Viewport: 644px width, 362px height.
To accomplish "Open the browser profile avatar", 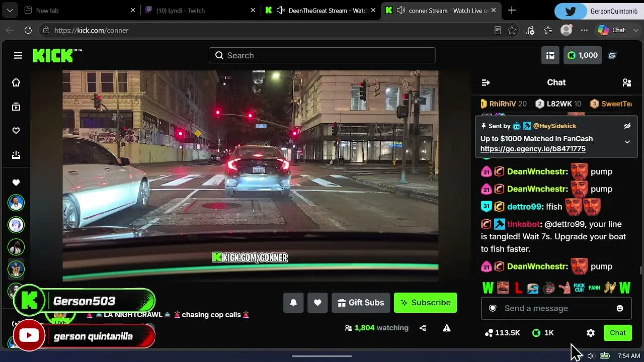I will click(566, 30).
